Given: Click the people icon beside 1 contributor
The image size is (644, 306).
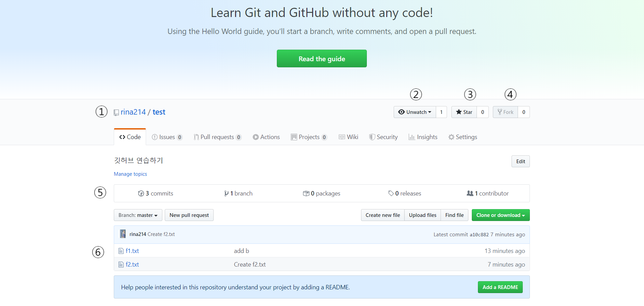Looking at the screenshot, I should pos(470,193).
